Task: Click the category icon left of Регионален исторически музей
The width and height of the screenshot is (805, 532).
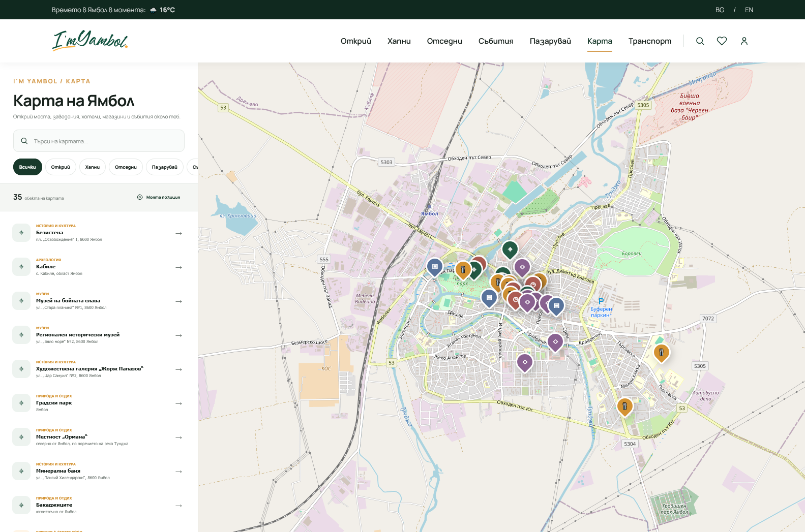Action: point(21,335)
